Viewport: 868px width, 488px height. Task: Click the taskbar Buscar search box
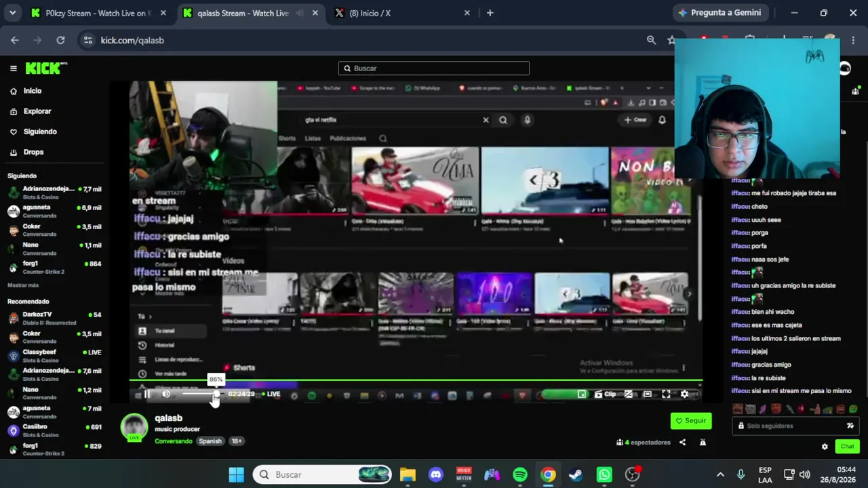tap(323, 474)
